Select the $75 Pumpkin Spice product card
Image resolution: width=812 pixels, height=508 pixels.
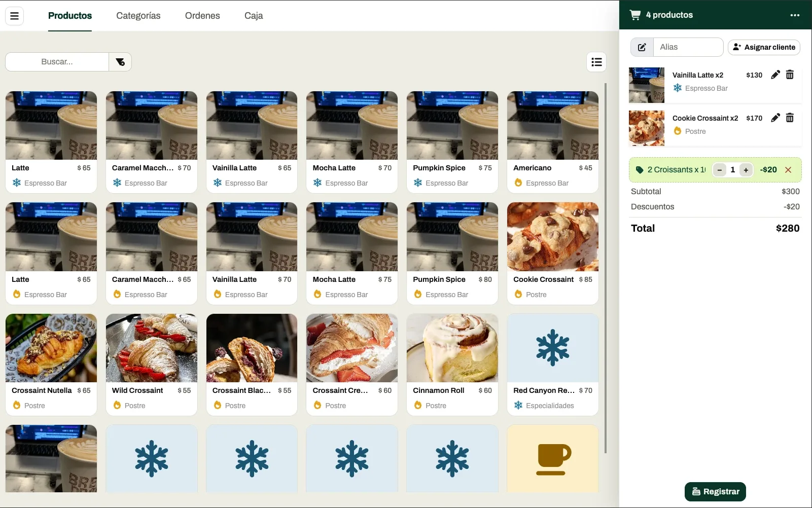452,142
